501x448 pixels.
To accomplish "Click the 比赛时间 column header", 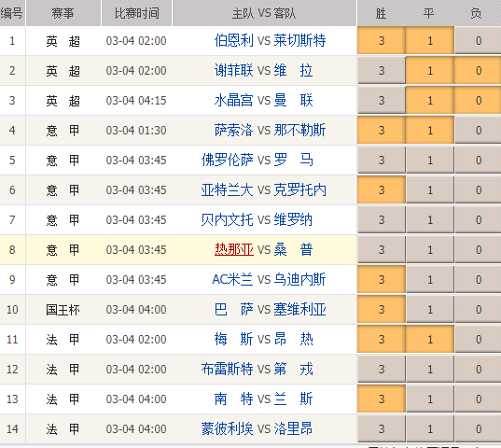I will click(x=137, y=13).
